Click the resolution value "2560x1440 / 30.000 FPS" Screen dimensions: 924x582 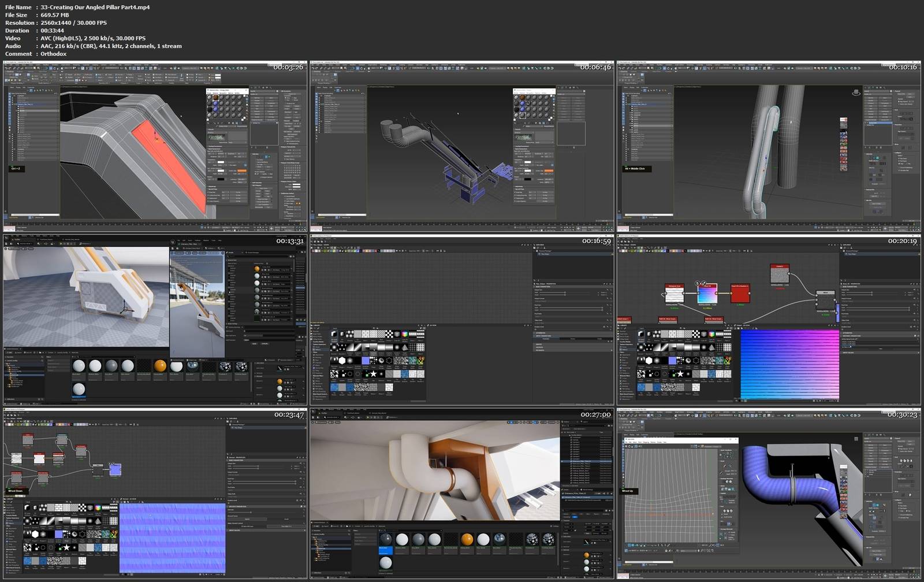(x=73, y=23)
